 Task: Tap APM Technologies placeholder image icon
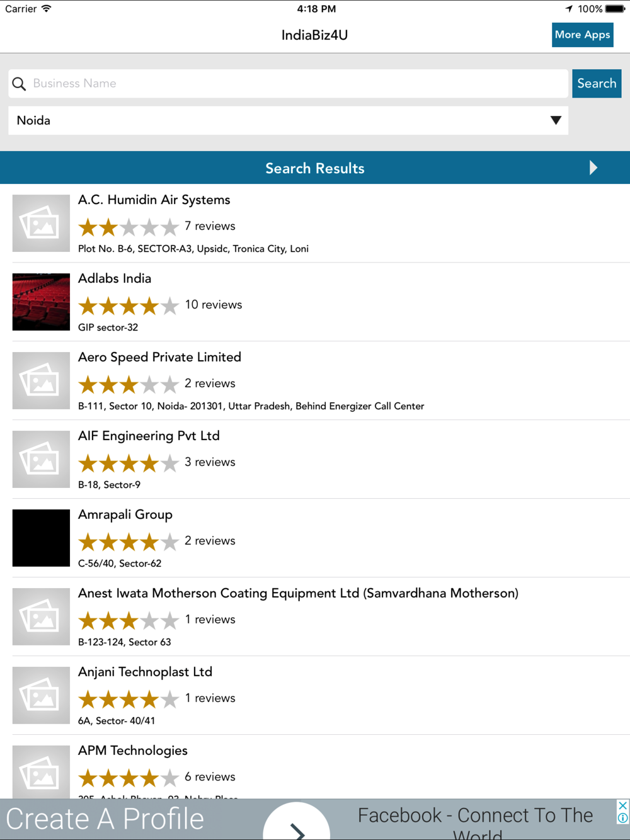click(x=41, y=772)
